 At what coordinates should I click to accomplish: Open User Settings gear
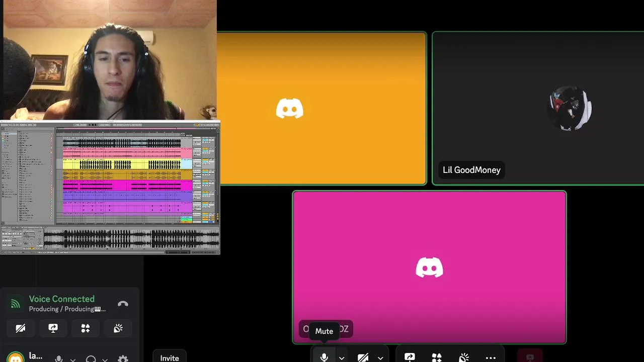[x=123, y=358]
